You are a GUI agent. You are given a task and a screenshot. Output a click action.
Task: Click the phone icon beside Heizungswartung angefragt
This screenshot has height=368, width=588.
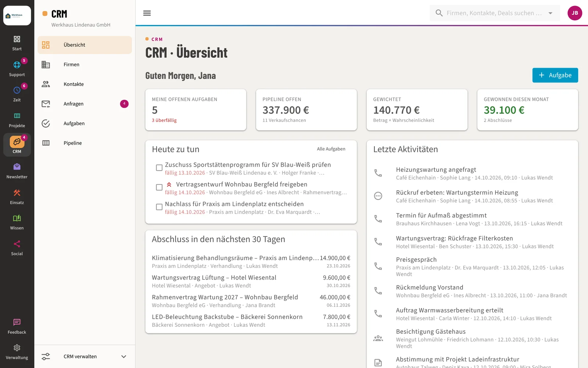coord(378,173)
